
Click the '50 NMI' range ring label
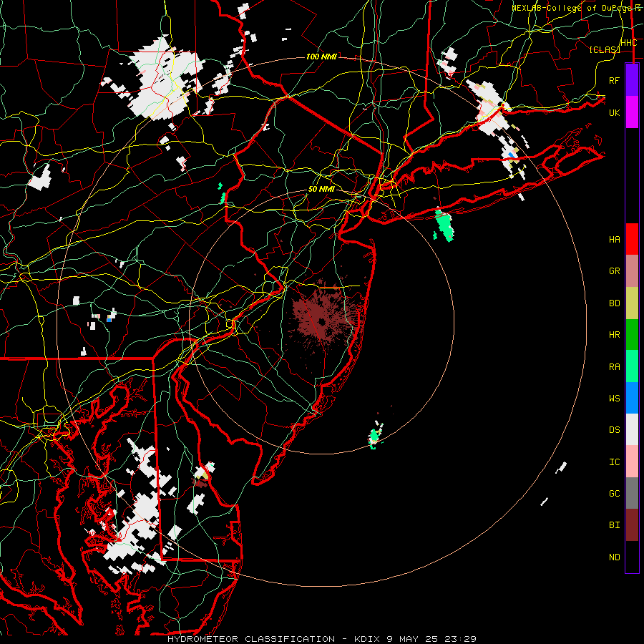[321, 189]
